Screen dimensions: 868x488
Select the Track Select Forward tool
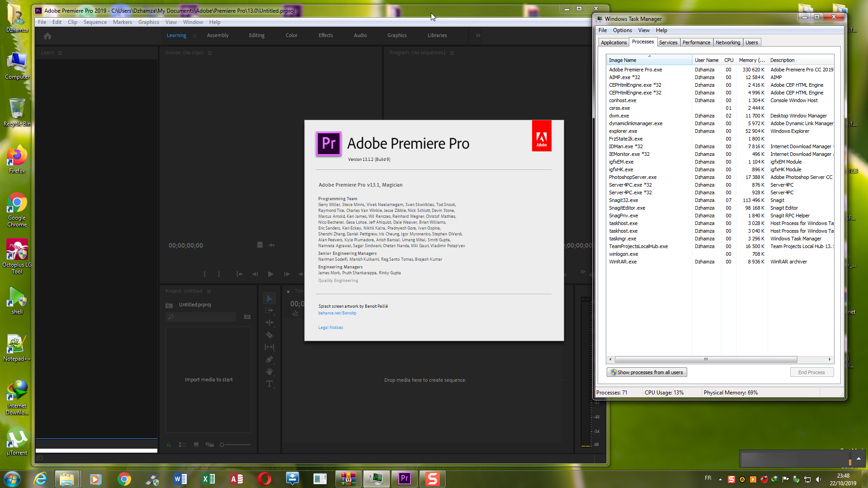269,311
